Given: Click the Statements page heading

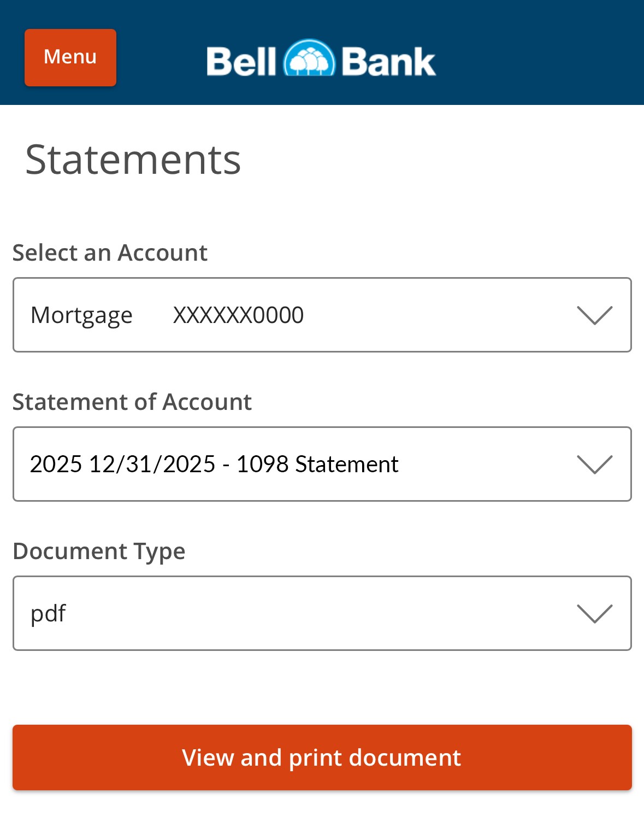Looking at the screenshot, I should pos(134,159).
